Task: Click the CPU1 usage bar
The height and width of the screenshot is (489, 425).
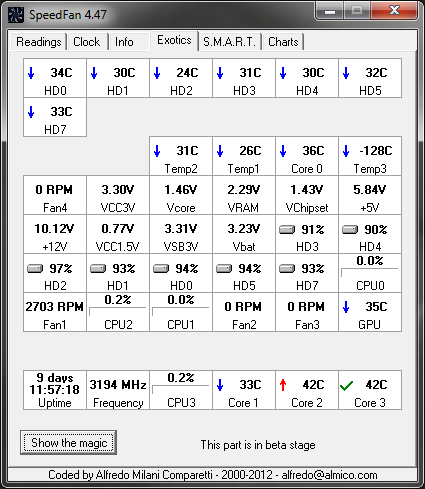Action: pos(181,312)
